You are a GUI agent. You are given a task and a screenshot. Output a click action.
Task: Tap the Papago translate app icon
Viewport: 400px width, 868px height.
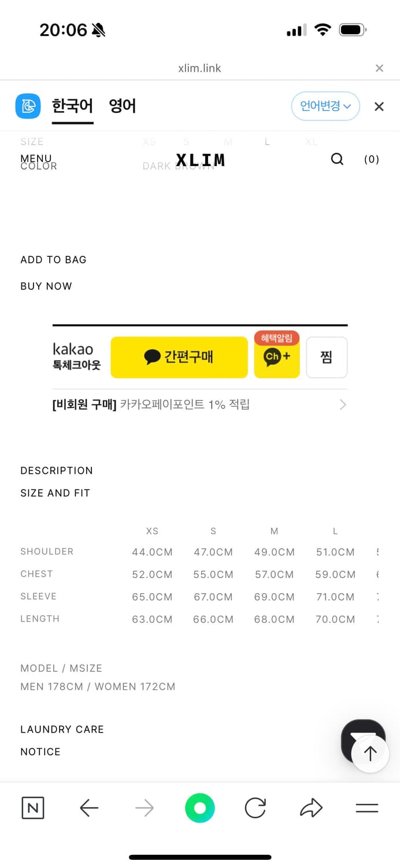28,106
